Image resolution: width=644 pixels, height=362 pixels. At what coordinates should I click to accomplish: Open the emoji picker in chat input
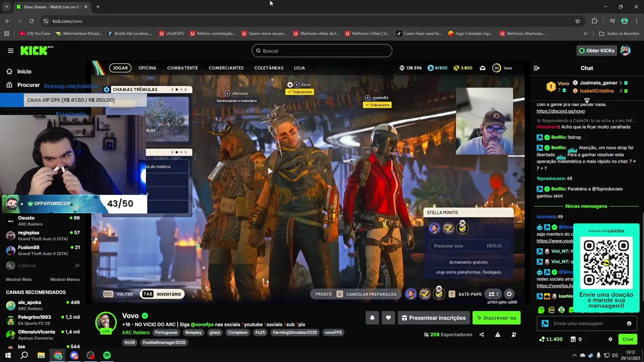[x=629, y=323]
